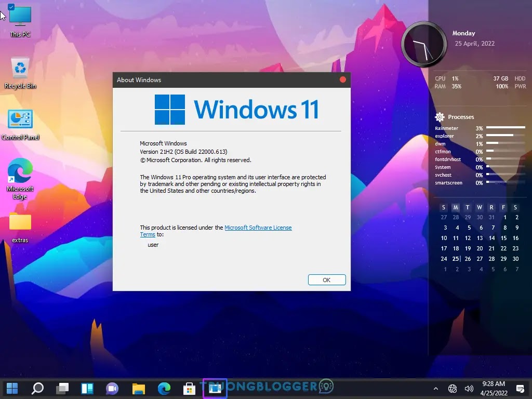Select the active winver taskbar item
This screenshot has width=532, height=399.
tap(215, 388)
